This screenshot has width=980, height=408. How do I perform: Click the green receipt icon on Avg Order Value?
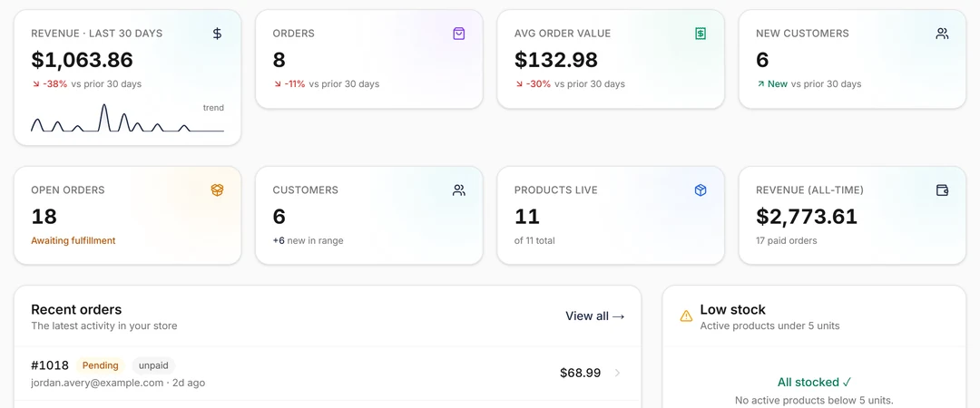(x=701, y=34)
